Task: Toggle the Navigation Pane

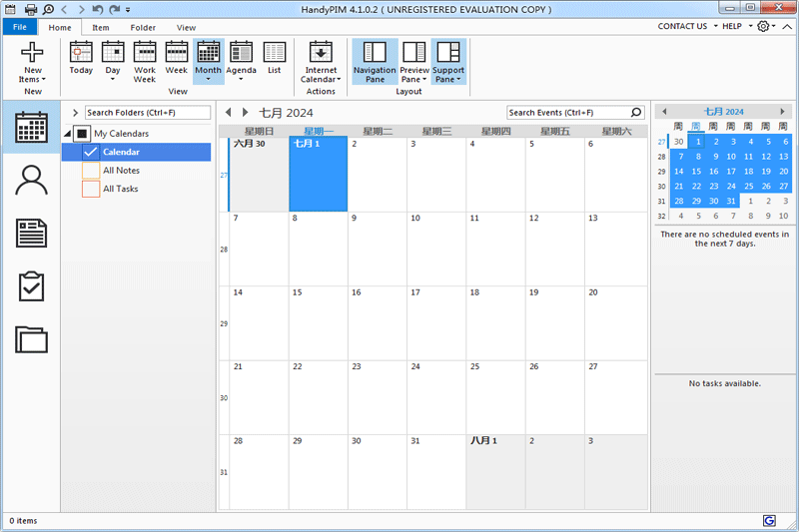Action: point(375,61)
